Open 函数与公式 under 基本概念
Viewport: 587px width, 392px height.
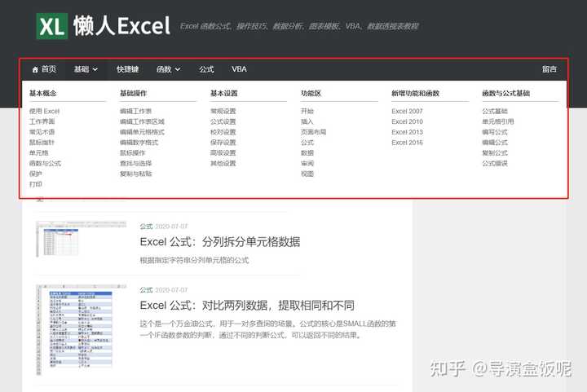[45, 164]
